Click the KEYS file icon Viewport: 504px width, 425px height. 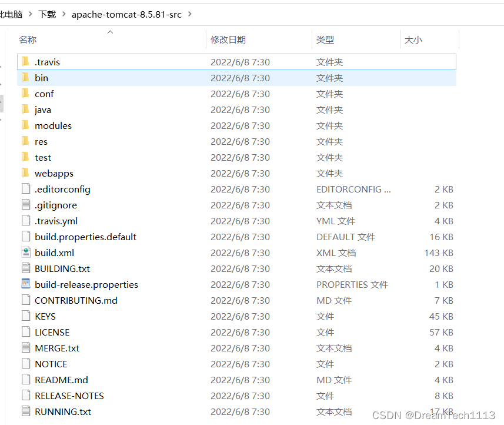26,316
